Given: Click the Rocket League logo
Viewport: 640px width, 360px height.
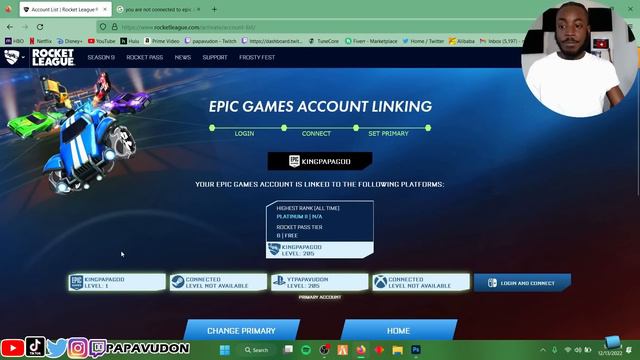Looking at the screenshot, I should (53, 57).
